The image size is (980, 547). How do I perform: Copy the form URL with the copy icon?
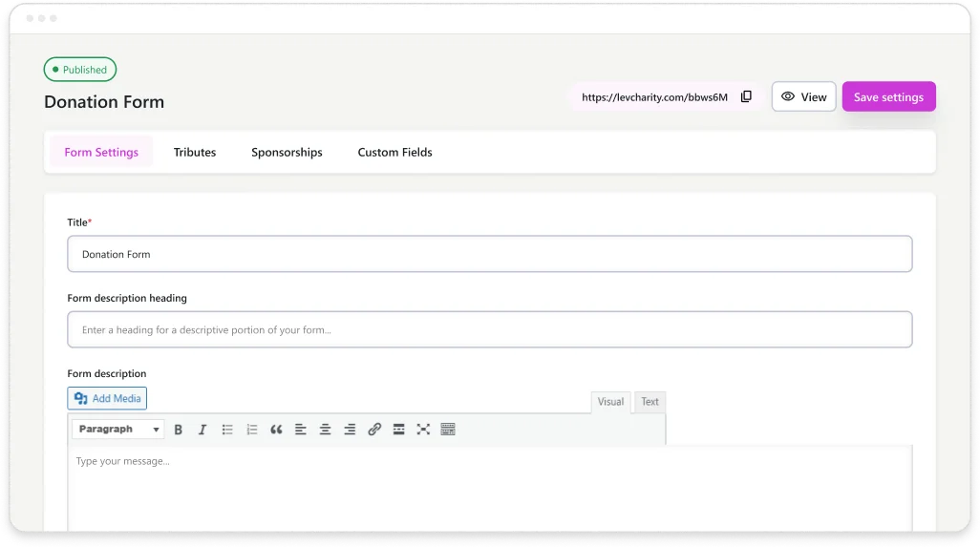(x=747, y=96)
